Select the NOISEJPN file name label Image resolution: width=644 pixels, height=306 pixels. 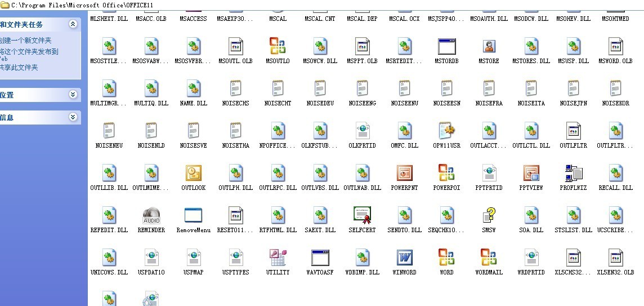[x=574, y=103]
